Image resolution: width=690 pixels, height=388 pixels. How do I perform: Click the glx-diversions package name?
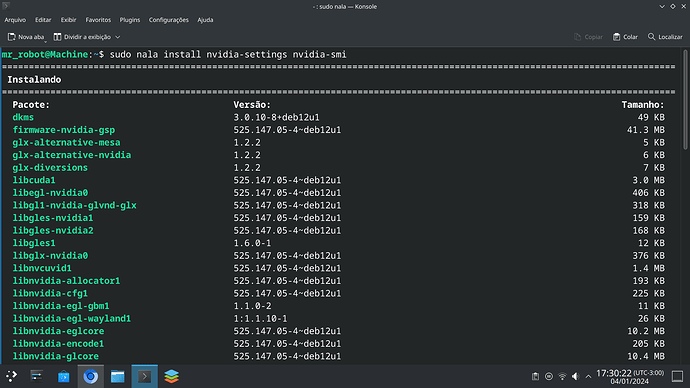(50, 168)
